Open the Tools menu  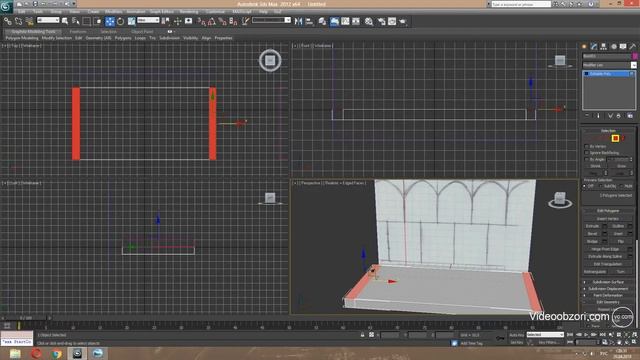(38, 12)
